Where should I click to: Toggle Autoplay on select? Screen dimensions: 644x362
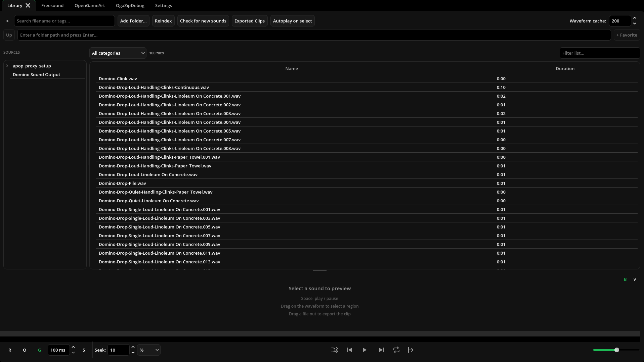point(292,21)
